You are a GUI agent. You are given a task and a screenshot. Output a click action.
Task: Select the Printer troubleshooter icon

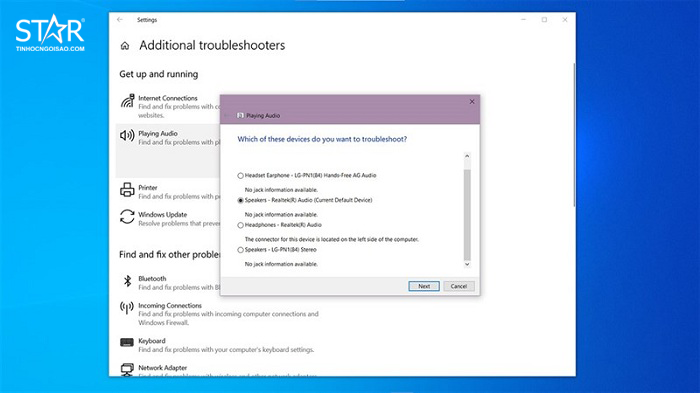point(127,190)
